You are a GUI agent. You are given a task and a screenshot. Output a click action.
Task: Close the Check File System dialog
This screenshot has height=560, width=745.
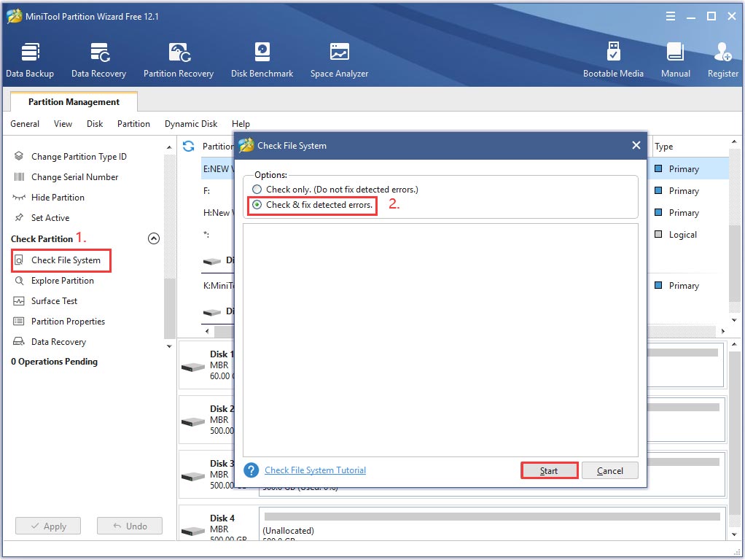pyautogui.click(x=636, y=145)
